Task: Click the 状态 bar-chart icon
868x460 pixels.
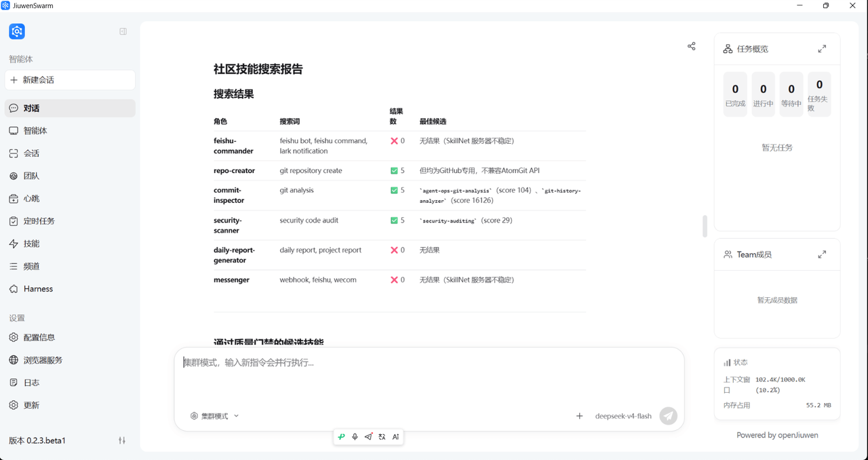Action: point(727,362)
